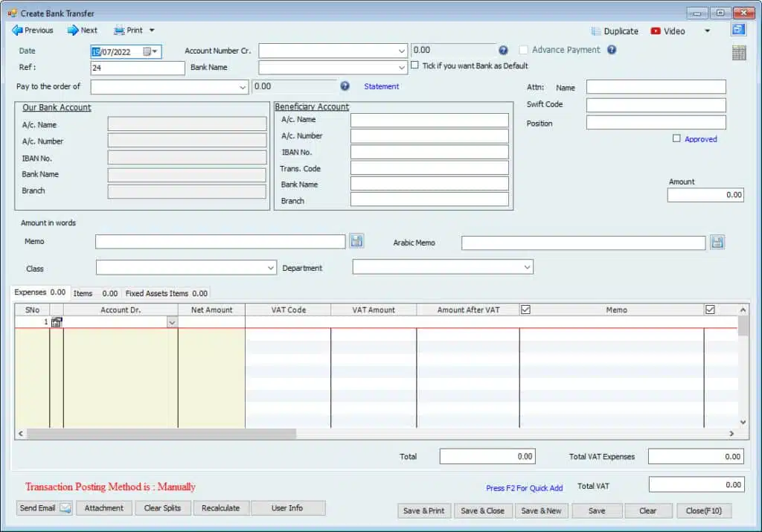This screenshot has height=532, width=762.
Task: Open the calculator icon at top right
Action: tap(739, 53)
